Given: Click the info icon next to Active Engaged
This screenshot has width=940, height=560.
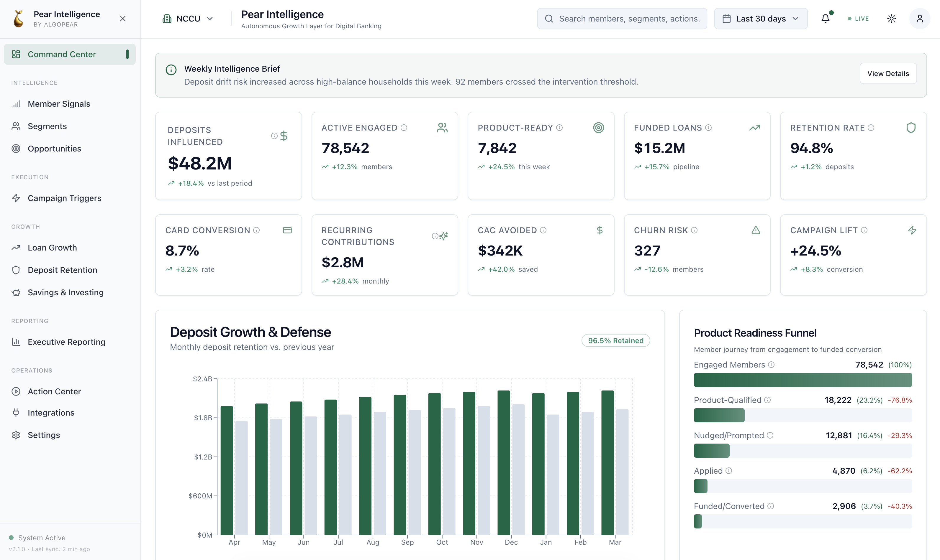Looking at the screenshot, I should pos(404,128).
